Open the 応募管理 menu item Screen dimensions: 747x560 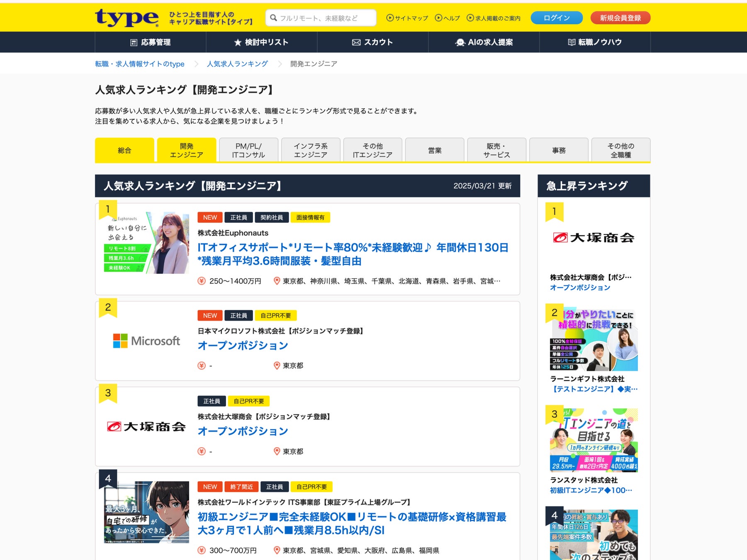coord(151,42)
